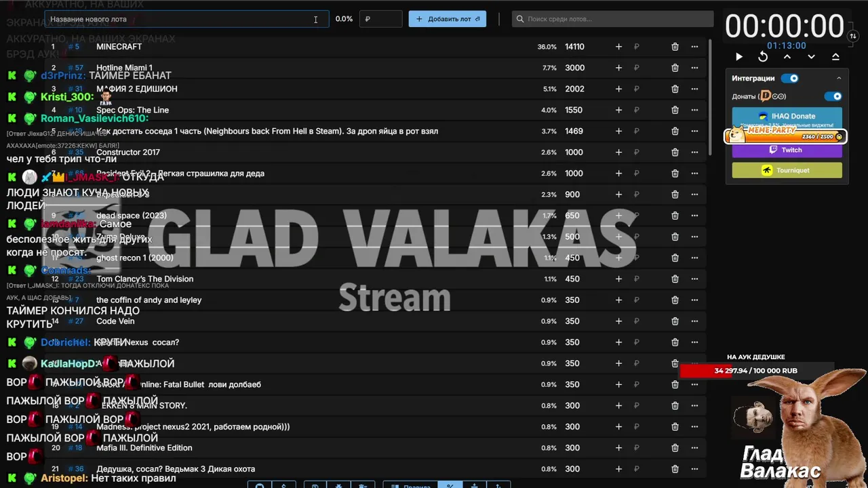Delete МАФИЯ 2 ЕДИШИОН lot

(675, 89)
